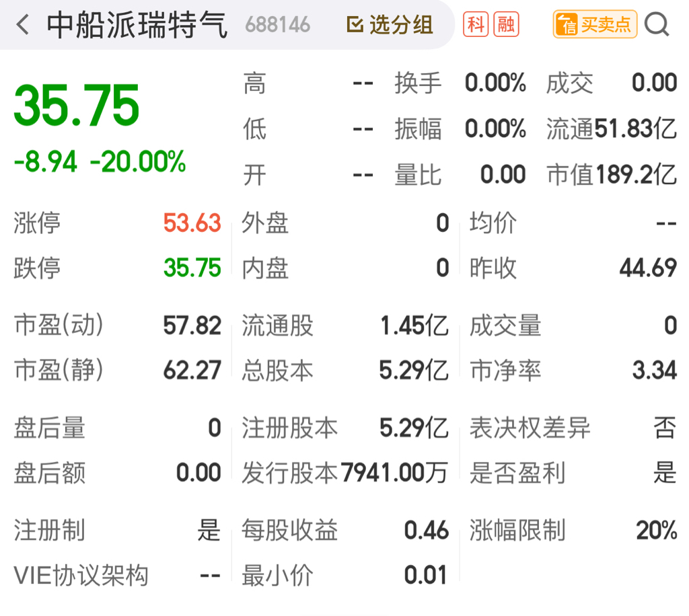Tap the 市净率 value 3.34
The width and height of the screenshot is (689, 616).
654,371
